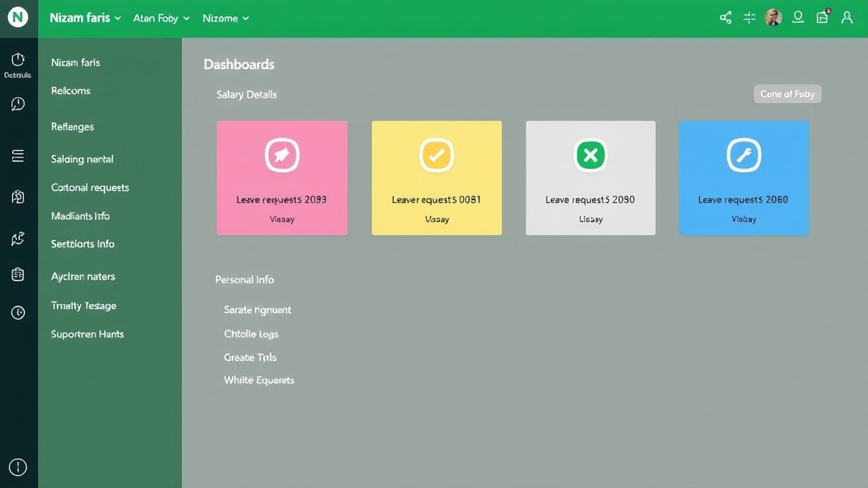Click the filter sliders icon near the avatar
Screen dimensions: 868x488
tap(749, 17)
